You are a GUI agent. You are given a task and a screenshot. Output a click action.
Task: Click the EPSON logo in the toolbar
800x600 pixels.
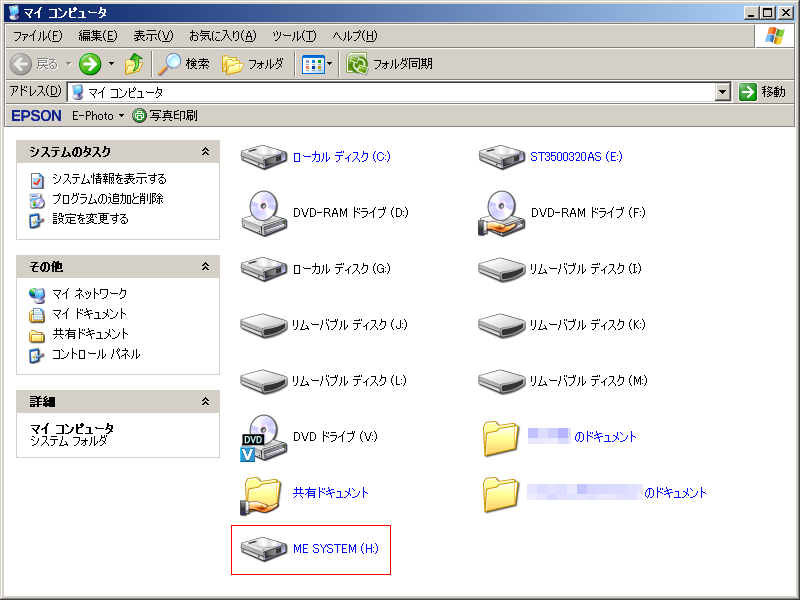pyautogui.click(x=36, y=116)
